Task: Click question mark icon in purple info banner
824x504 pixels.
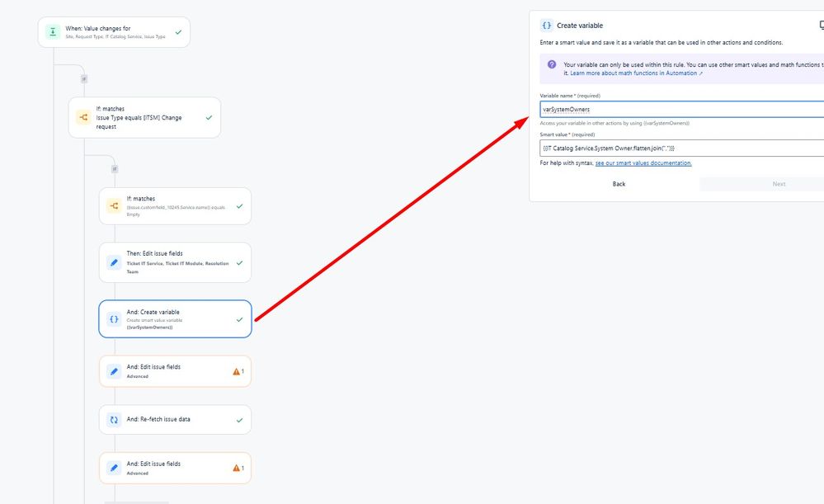Action: [551, 64]
